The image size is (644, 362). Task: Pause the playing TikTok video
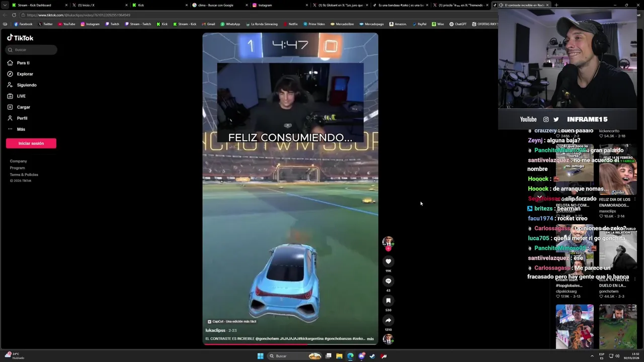point(290,189)
